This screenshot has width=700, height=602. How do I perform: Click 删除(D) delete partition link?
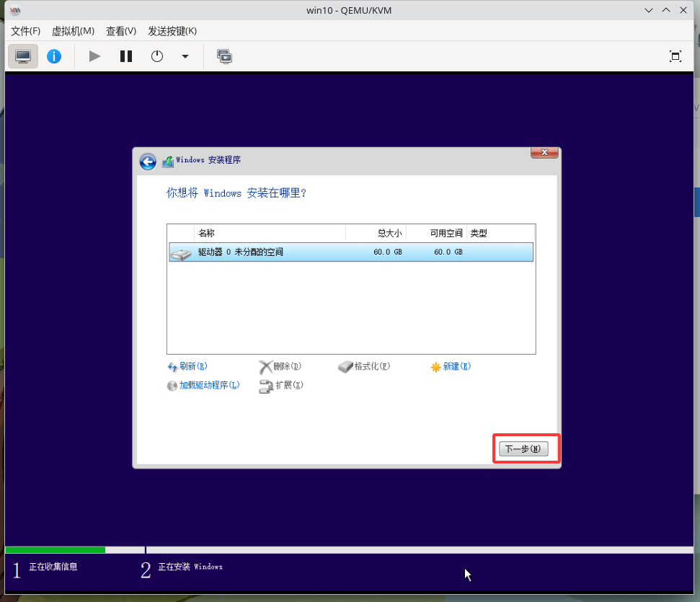pyautogui.click(x=280, y=367)
